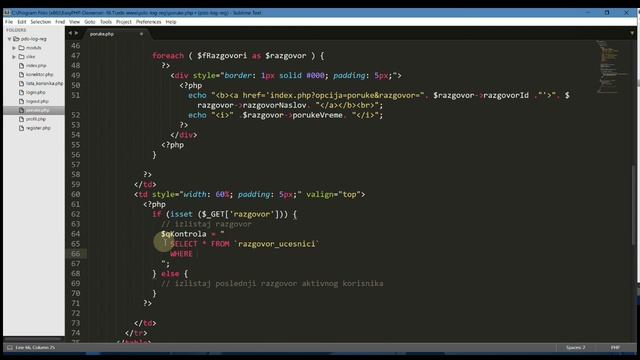Image resolution: width=640 pixels, height=360 pixels.
Task: Click 'isset' function on line 62
Action: (x=181, y=214)
